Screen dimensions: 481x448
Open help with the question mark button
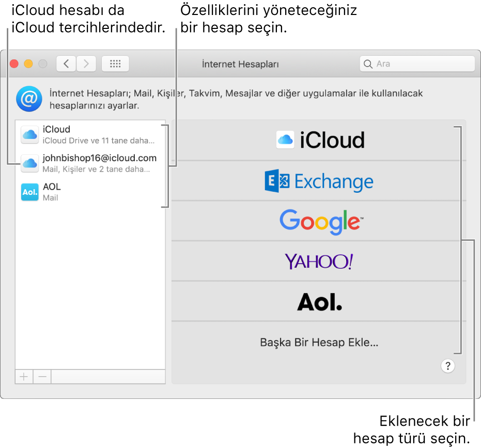click(448, 366)
